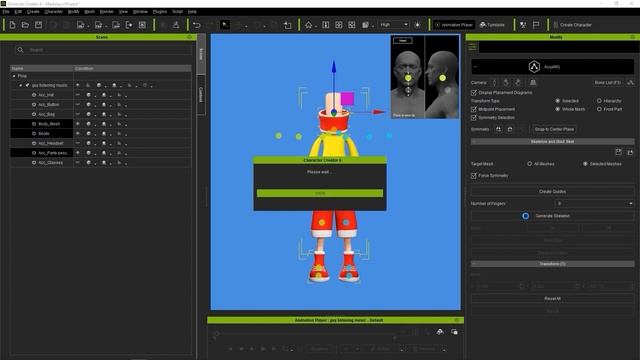This screenshot has height=360, width=640.
Task: Click the New Project toolbar icon
Action: [x=12, y=25]
